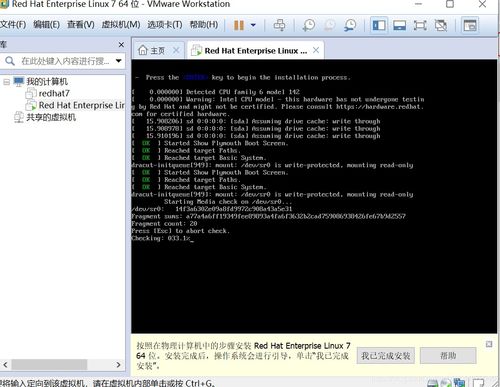
Task: Open the power options dropdown arrow beside pause
Action: click(x=253, y=25)
